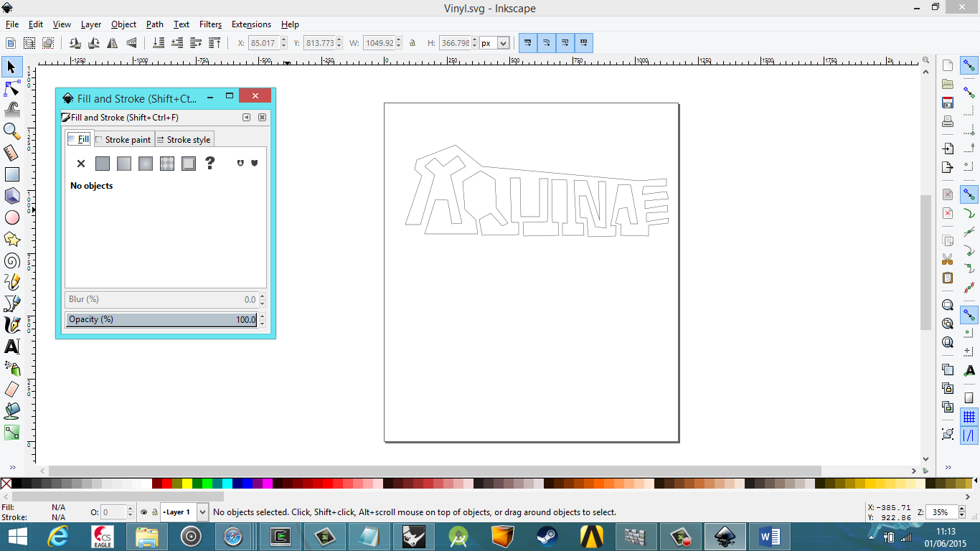Toggle the global snapping button
The image size is (980, 551).
(x=969, y=66)
